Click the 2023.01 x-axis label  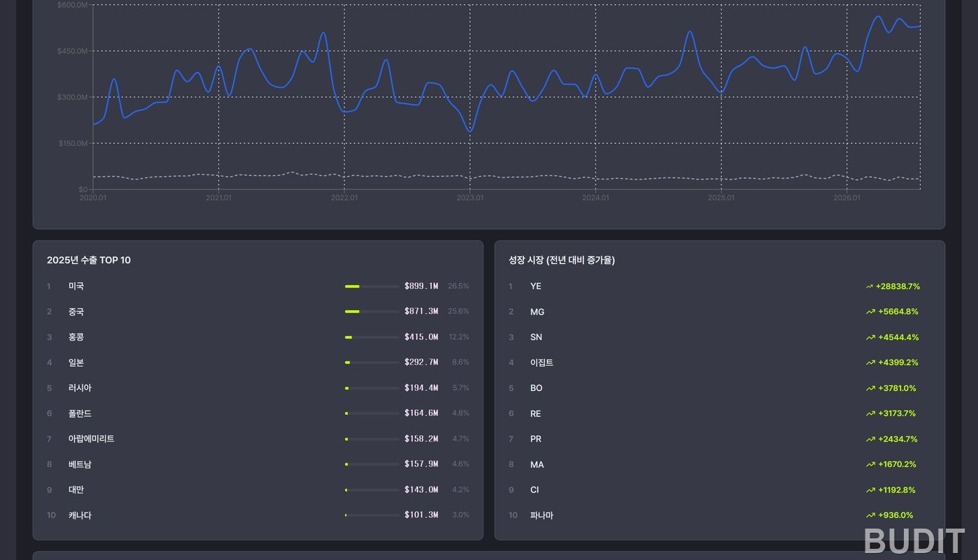point(470,198)
